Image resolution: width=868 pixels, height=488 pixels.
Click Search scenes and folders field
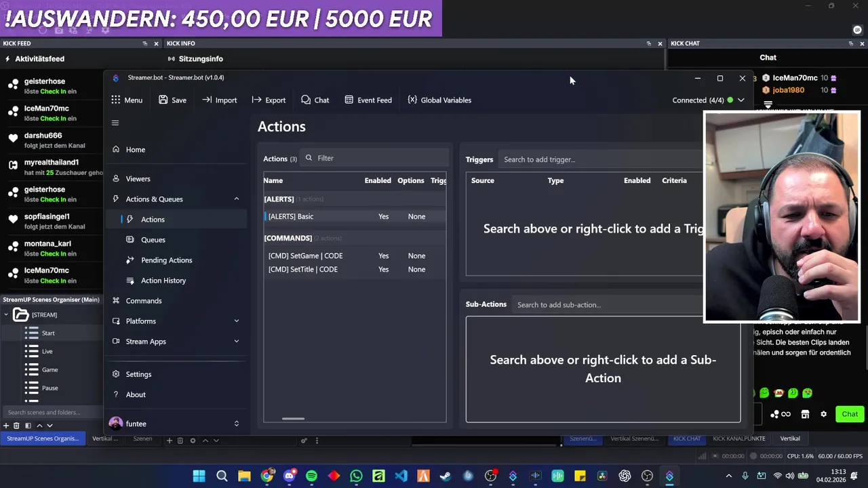coord(51,412)
